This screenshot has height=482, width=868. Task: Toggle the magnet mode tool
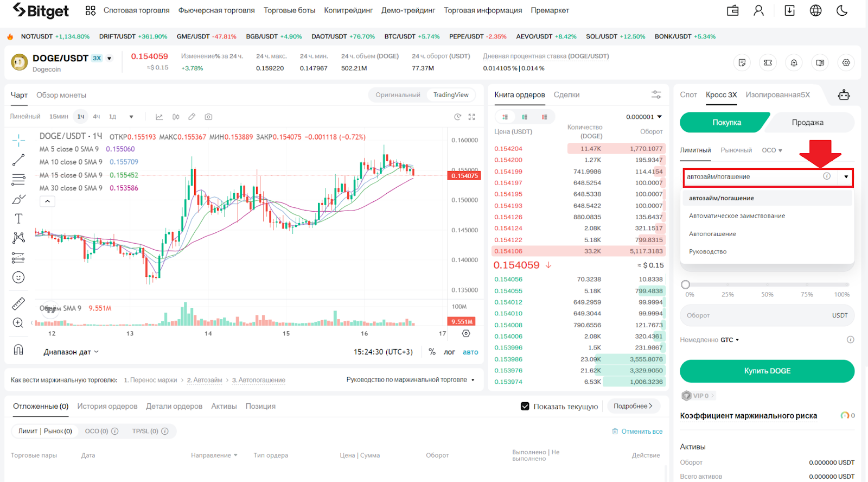(x=18, y=350)
